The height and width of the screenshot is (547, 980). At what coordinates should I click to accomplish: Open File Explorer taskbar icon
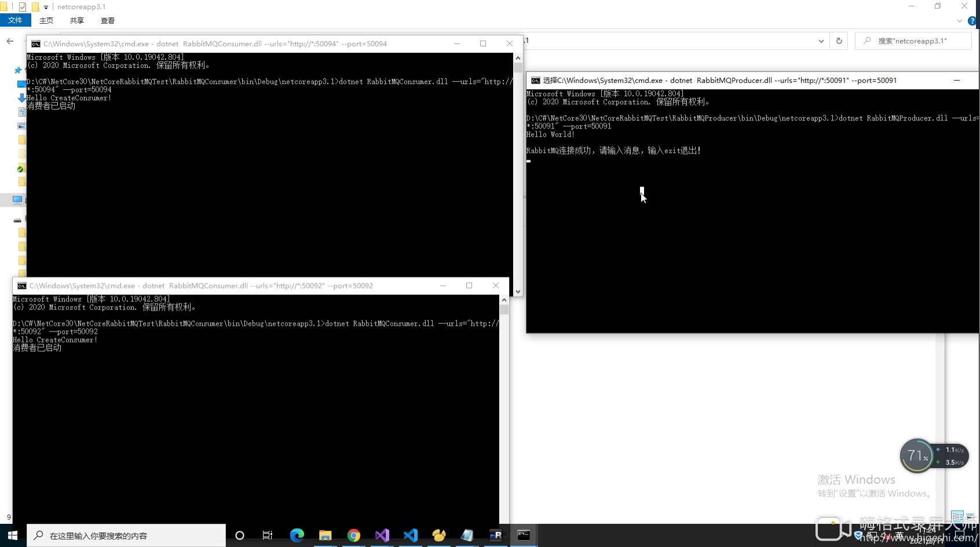(x=326, y=535)
